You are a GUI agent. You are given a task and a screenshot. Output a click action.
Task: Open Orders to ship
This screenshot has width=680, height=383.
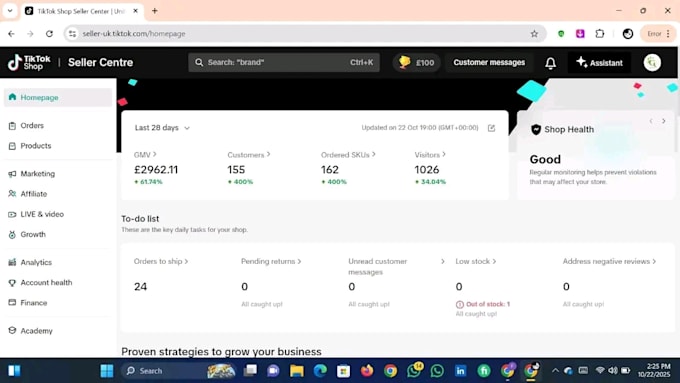[x=161, y=262]
